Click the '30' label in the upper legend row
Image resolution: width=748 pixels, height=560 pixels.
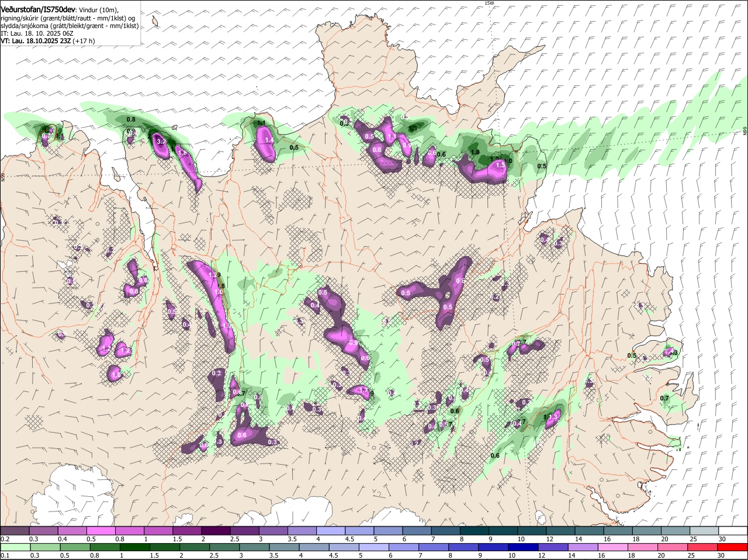pyautogui.click(x=722, y=539)
